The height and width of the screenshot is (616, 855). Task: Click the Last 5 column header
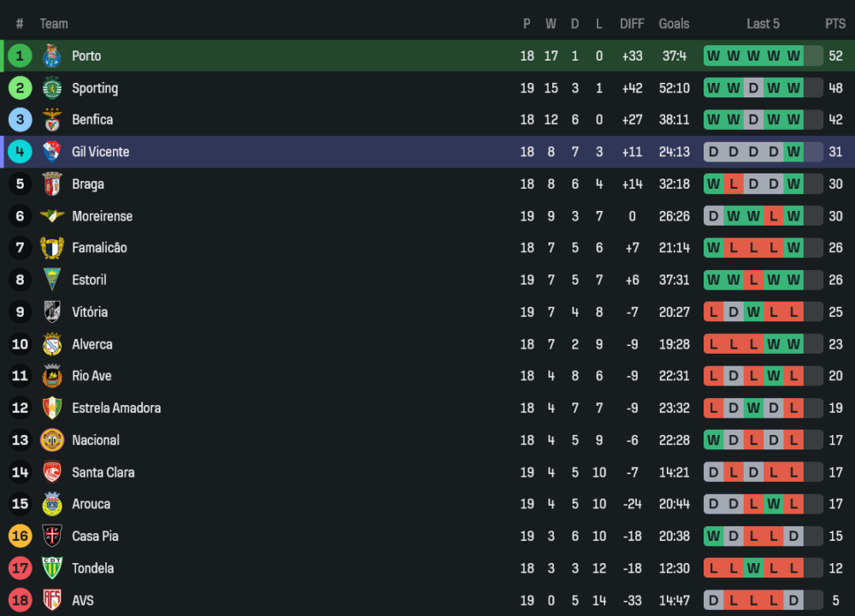(x=763, y=24)
